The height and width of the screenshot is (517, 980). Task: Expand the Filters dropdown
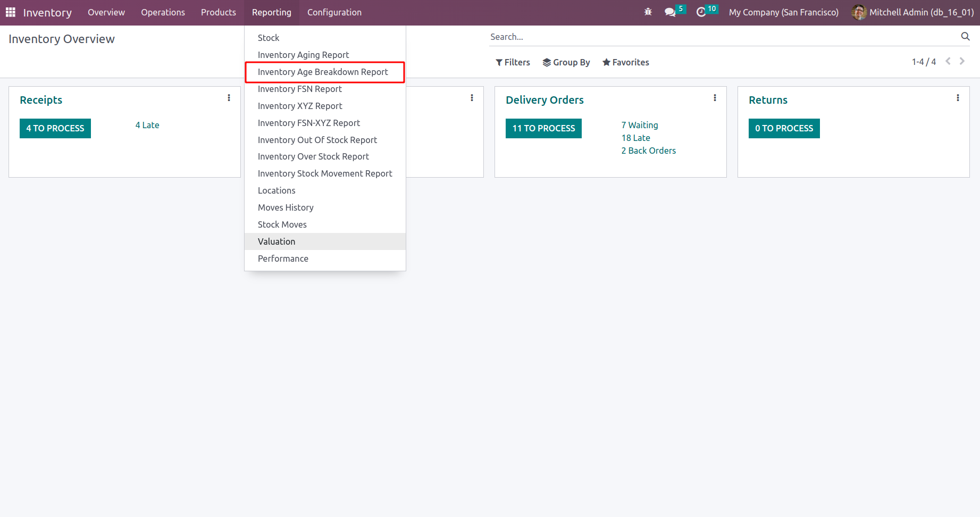coord(513,62)
